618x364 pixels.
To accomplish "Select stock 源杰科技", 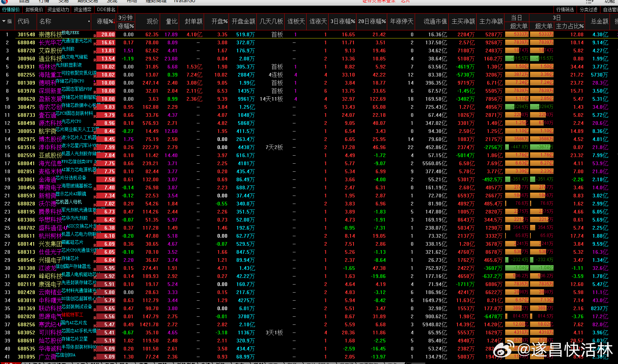I will (50, 123).
